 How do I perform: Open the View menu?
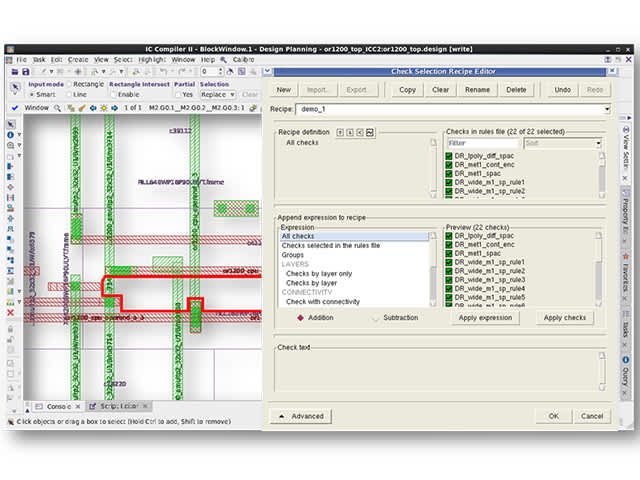[101, 60]
